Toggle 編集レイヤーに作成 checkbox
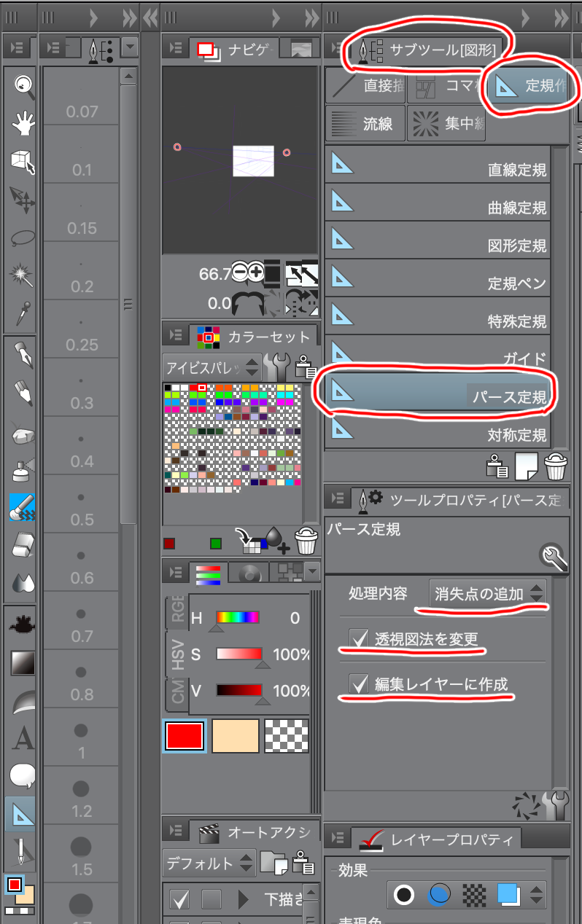582x924 pixels. [359, 684]
